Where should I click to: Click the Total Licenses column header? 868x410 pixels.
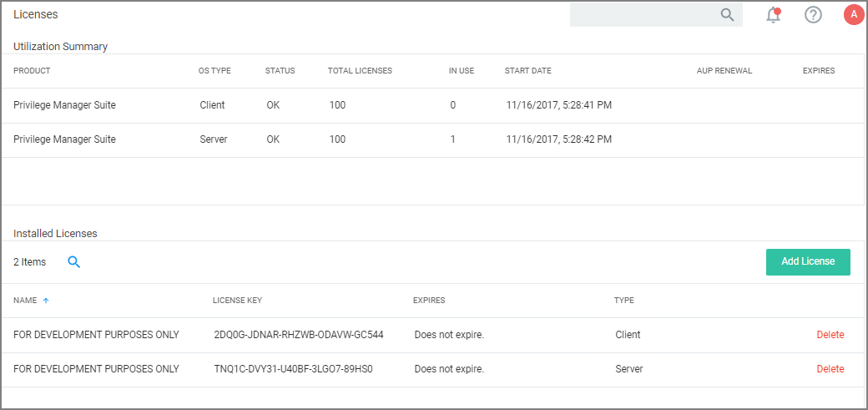point(360,71)
